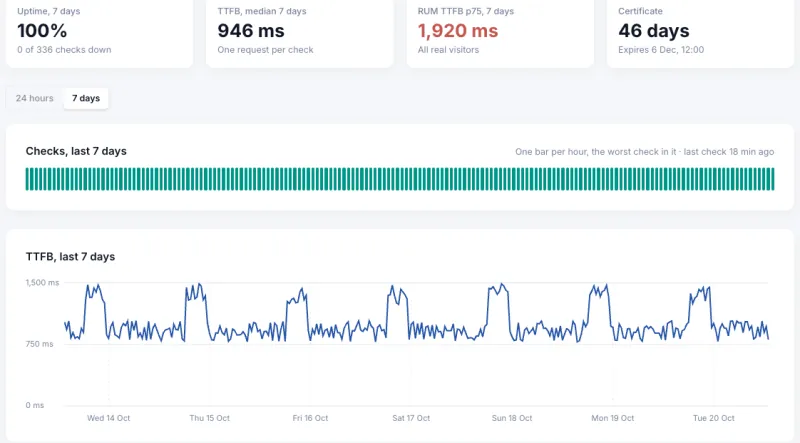The image size is (800, 443).
Task: Click the 46 days certificate value
Action: (654, 31)
